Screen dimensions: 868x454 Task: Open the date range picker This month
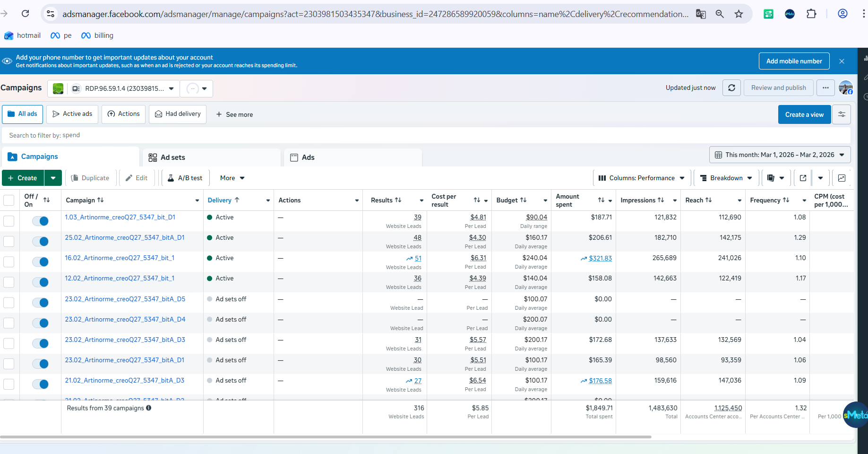click(x=780, y=155)
